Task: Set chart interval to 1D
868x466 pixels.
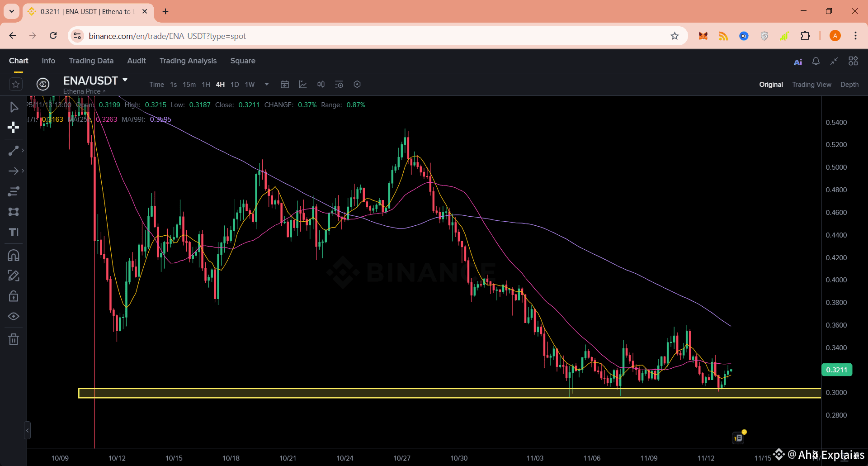Action: pyautogui.click(x=235, y=85)
